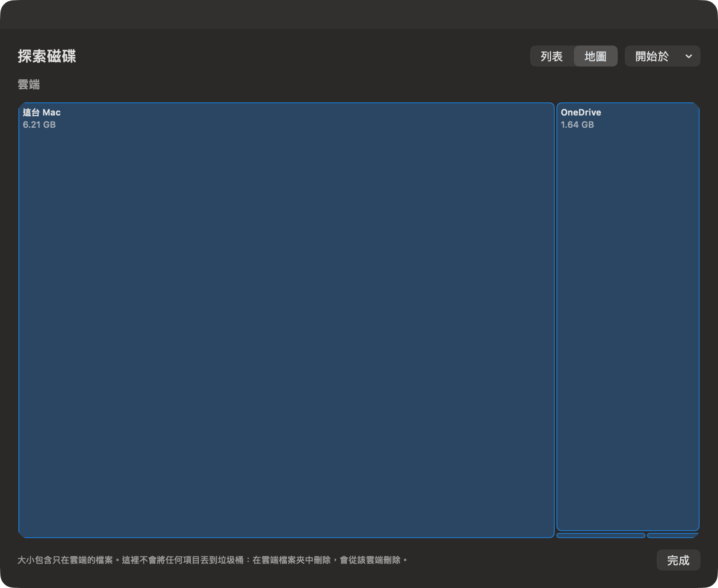Click the 探索磁碟 title
Image resolution: width=718 pixels, height=588 pixels.
[x=47, y=56]
